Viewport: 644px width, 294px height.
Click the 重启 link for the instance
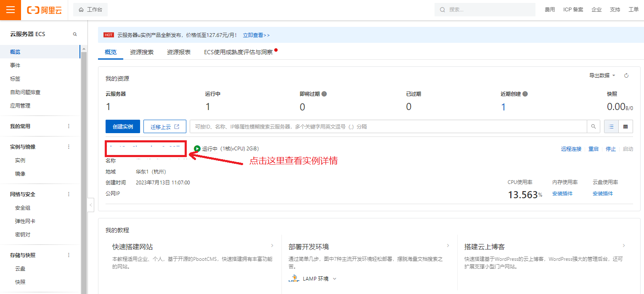[x=594, y=149]
